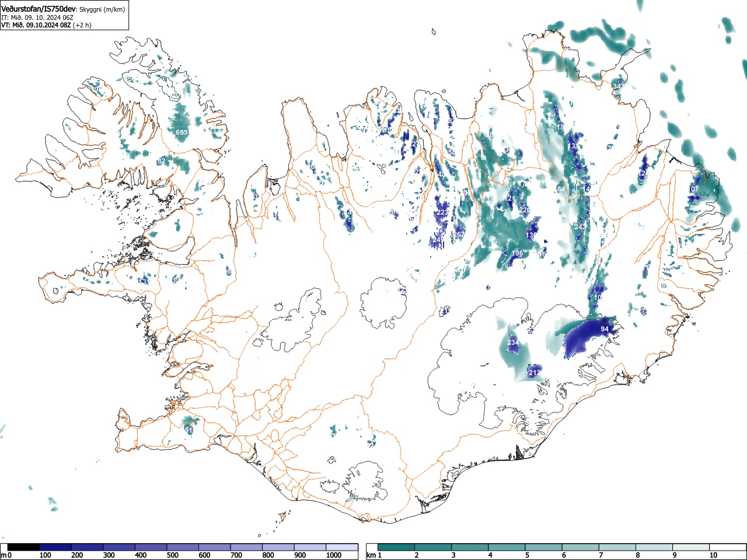The image size is (747, 560).
Task: Click the 500 tick label on the m legend
Action: [172, 555]
